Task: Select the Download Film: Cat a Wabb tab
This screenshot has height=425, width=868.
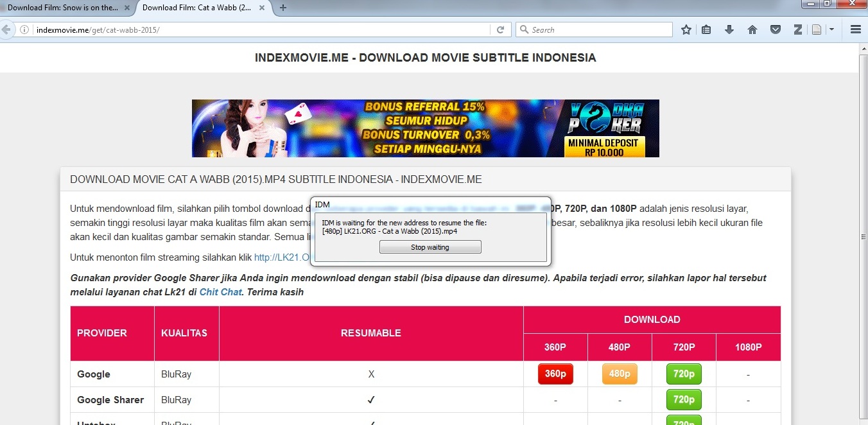Action: (198, 8)
